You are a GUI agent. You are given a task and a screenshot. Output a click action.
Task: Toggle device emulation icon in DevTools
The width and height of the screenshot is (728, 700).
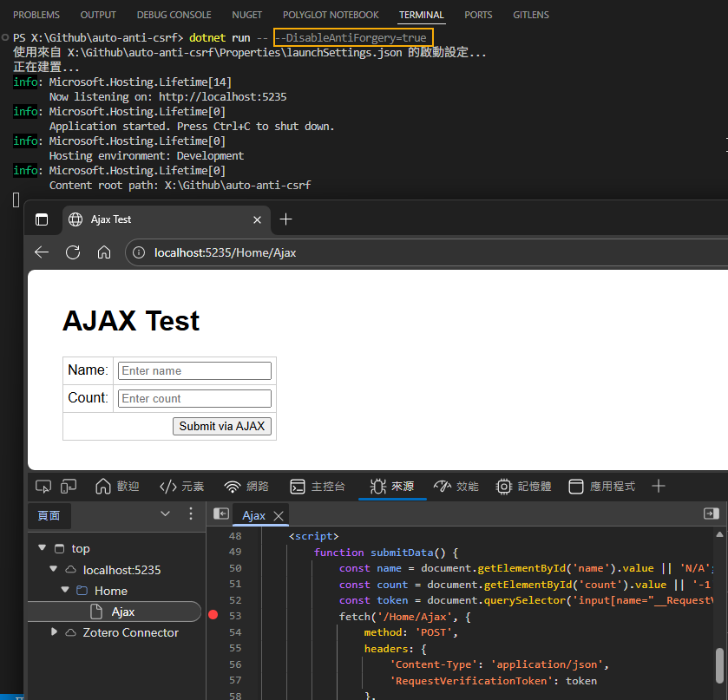pyautogui.click(x=69, y=486)
